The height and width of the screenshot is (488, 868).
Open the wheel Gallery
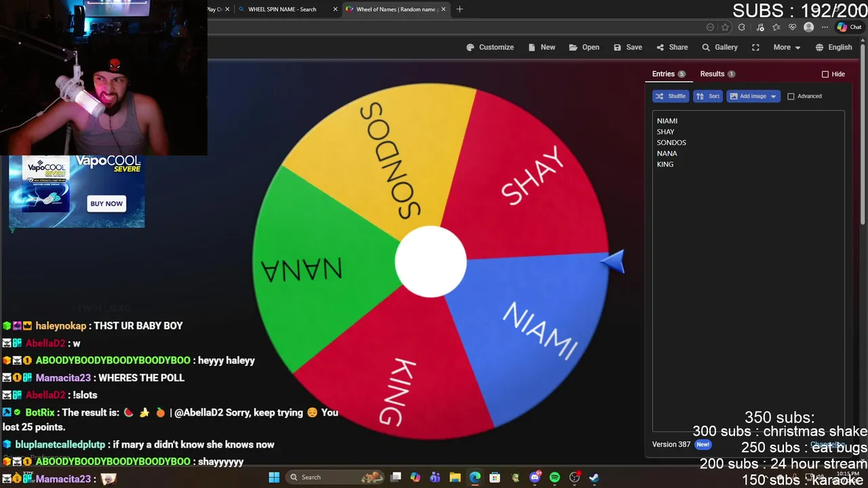click(x=719, y=47)
